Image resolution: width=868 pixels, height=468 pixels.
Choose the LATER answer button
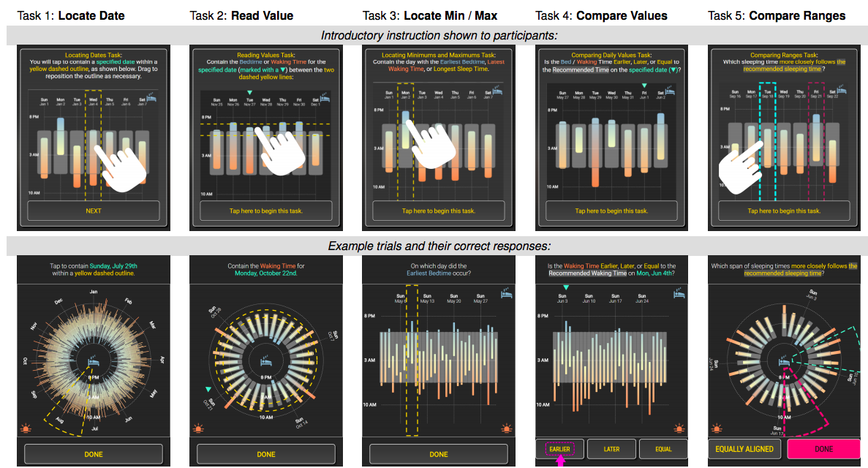pos(611,448)
